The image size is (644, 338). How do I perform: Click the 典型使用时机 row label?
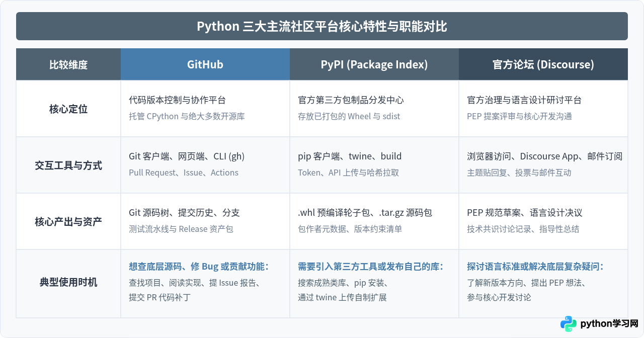point(68,282)
